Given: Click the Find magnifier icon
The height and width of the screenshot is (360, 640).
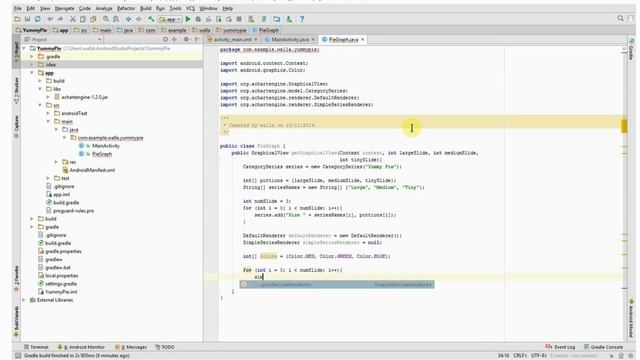Looking at the screenshot, I should (106, 19).
